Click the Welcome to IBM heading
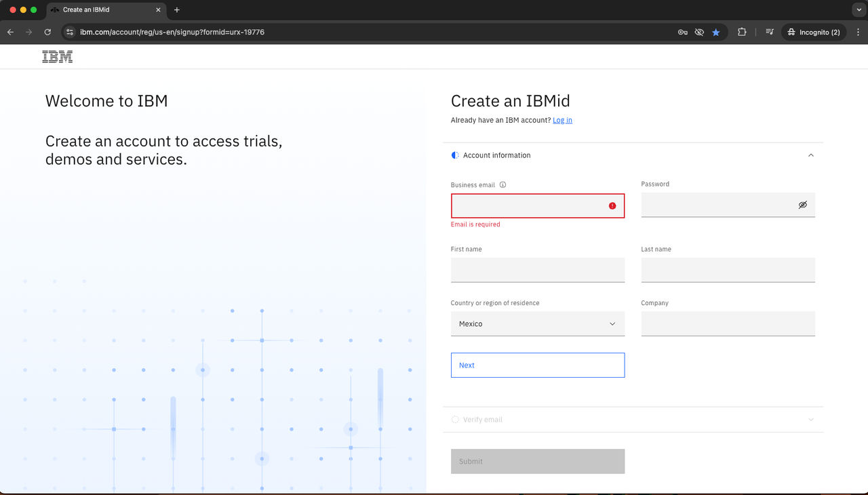The width and height of the screenshot is (868, 495). pos(106,101)
